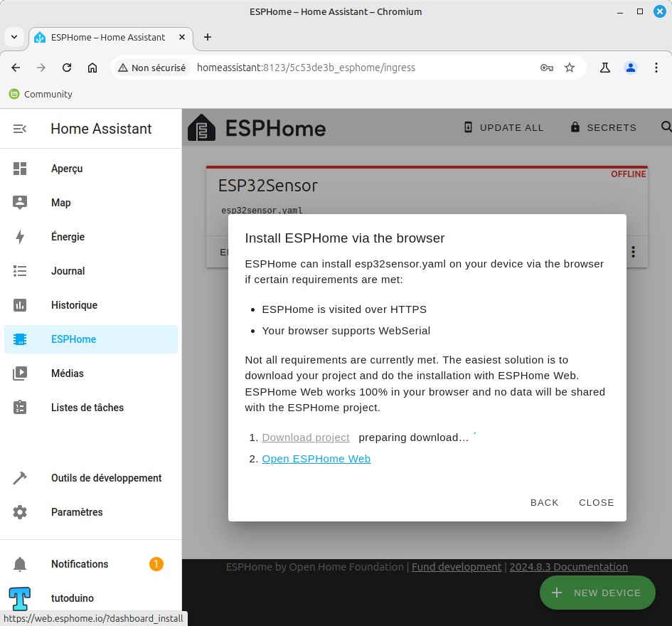Screen dimensions: 672x626
Task: Navigate to Énergie in the sidebar
Action: coord(68,237)
